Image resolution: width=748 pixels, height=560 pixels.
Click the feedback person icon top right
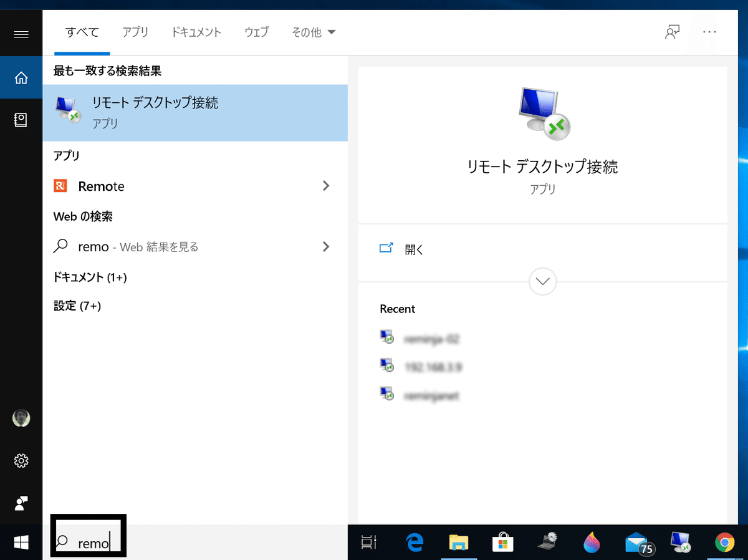coord(671,32)
